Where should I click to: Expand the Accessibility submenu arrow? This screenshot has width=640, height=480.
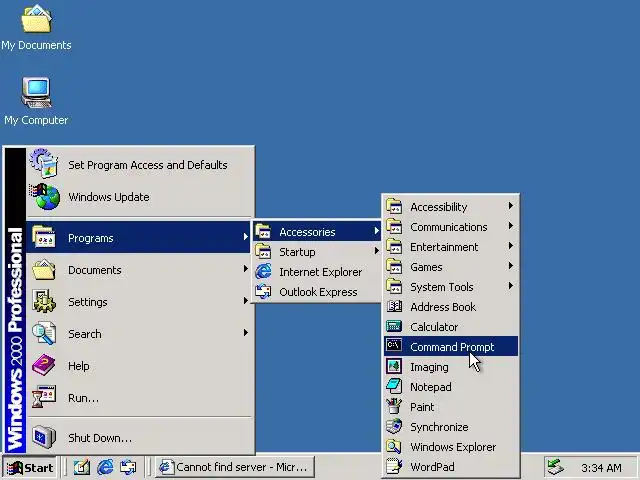coord(511,206)
